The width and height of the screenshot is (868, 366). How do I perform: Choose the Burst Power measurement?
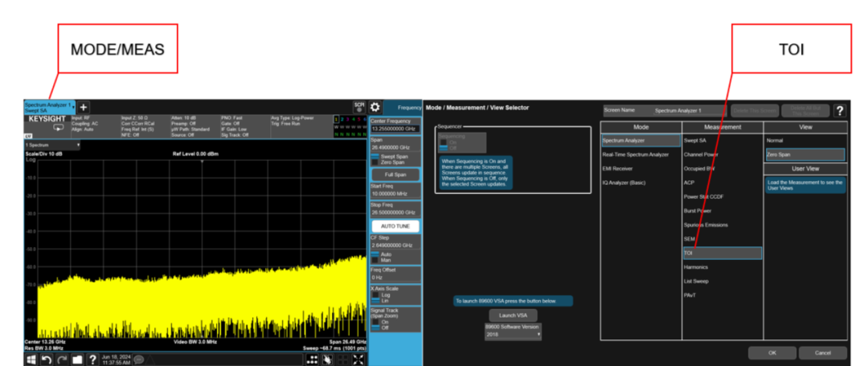pyautogui.click(x=723, y=211)
